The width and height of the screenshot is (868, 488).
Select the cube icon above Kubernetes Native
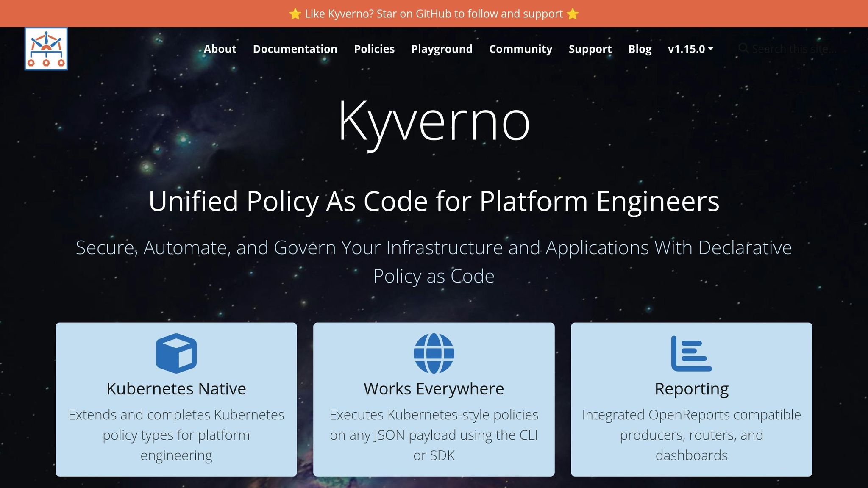pos(176,354)
